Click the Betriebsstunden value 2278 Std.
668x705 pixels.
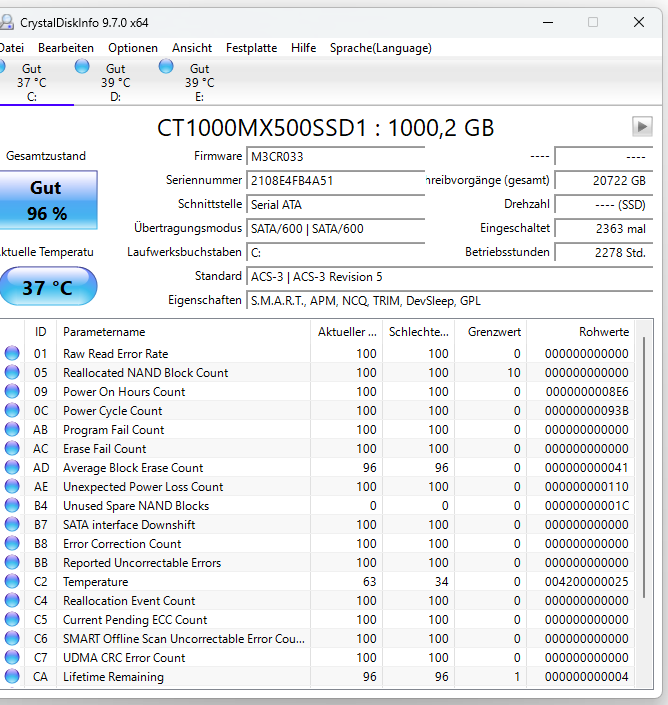coord(603,253)
